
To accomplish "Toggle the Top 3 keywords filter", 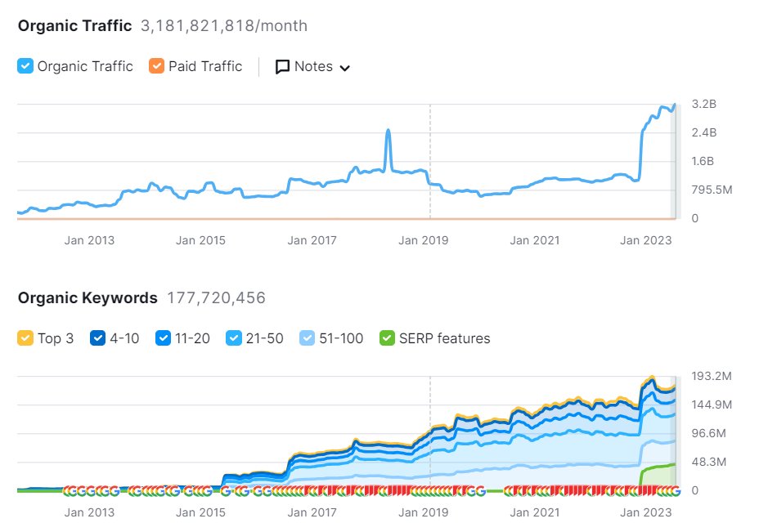I will (25, 338).
